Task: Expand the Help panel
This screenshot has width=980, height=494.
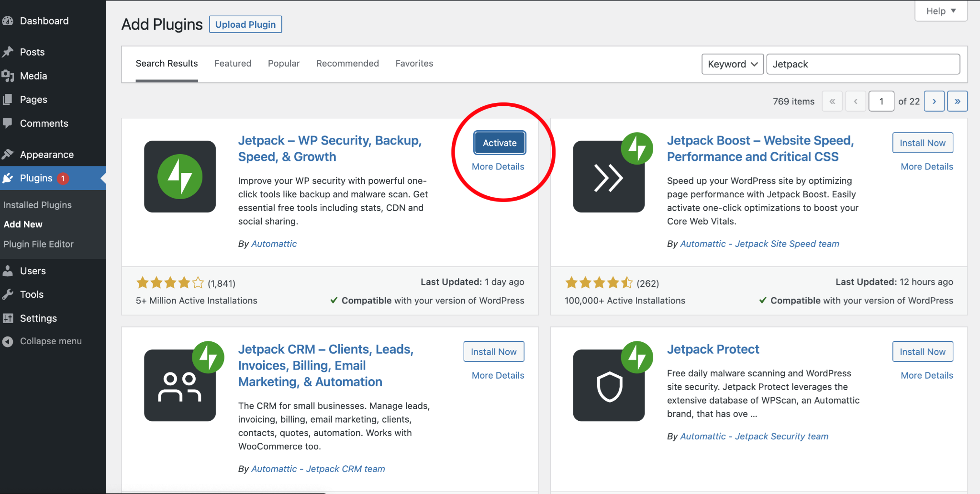Action: (940, 11)
